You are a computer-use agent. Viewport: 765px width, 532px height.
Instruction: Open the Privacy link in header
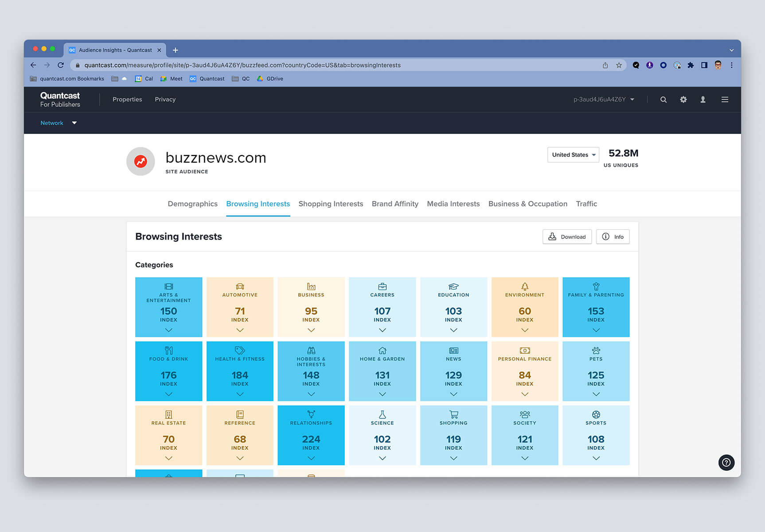click(165, 99)
